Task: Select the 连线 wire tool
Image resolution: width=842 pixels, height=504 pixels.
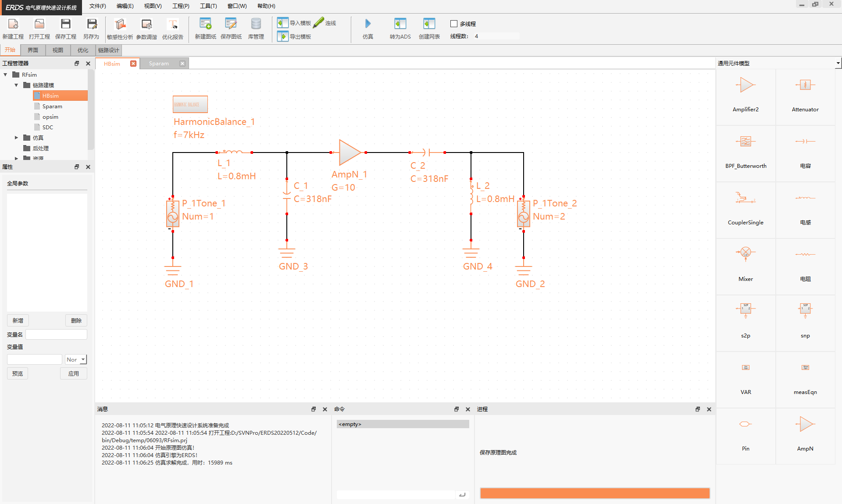Action: coord(325,23)
